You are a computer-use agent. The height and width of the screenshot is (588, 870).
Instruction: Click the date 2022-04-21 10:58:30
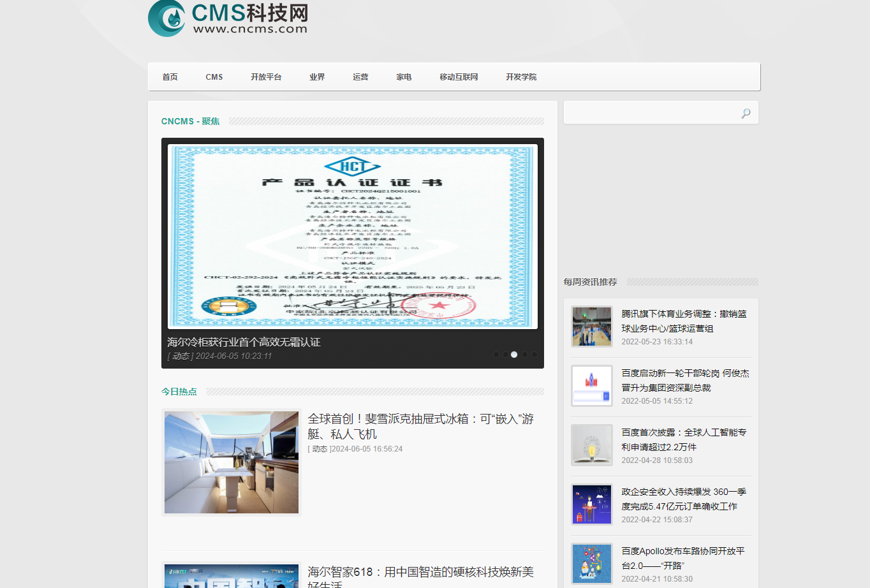[657, 579]
